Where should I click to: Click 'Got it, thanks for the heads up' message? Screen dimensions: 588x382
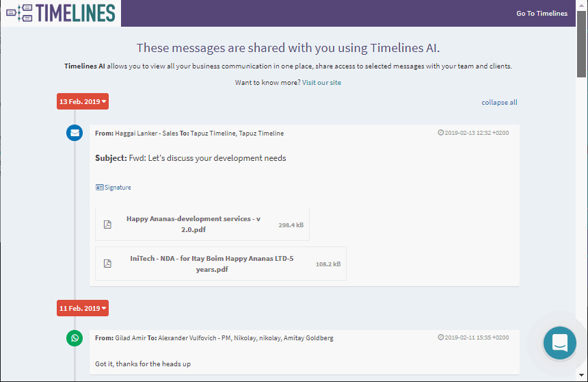[143, 364]
